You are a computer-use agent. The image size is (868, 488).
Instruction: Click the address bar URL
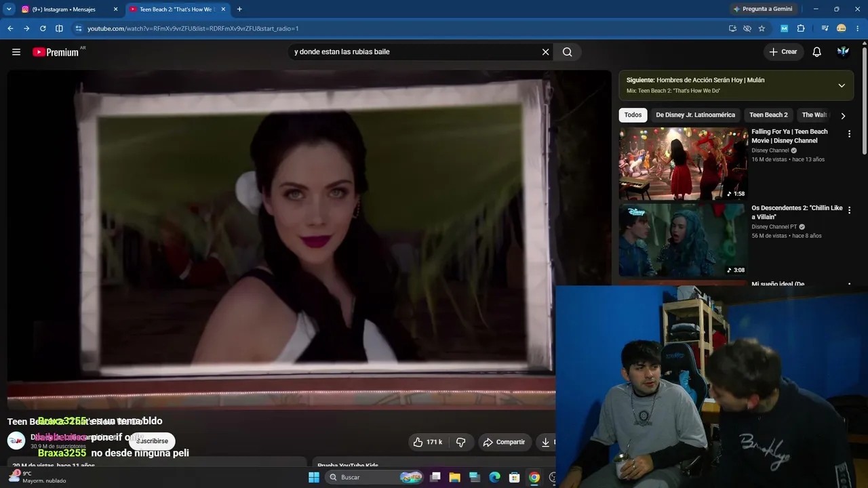pos(193,28)
